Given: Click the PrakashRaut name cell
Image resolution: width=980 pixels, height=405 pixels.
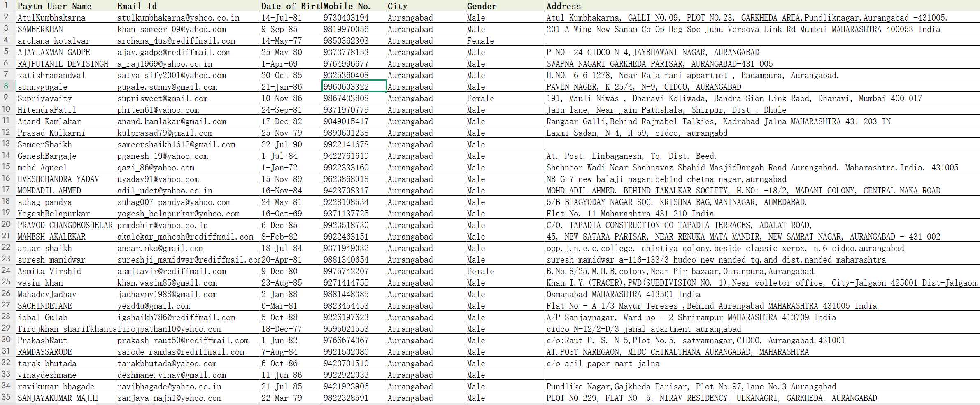Looking at the screenshot, I should point(66,340).
